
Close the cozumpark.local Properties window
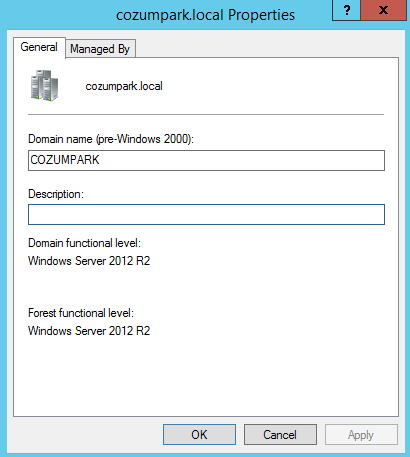pyautogui.click(x=384, y=10)
